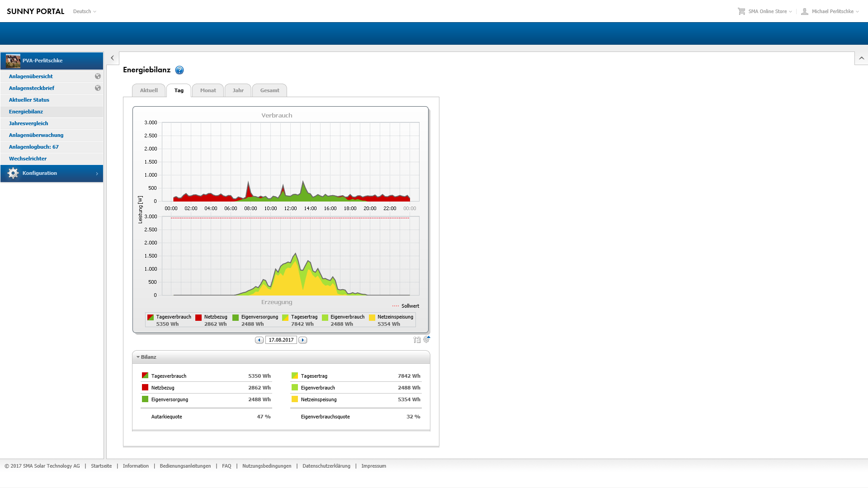Image resolution: width=868 pixels, height=488 pixels.
Task: Open the Impressum footer link
Action: (373, 466)
